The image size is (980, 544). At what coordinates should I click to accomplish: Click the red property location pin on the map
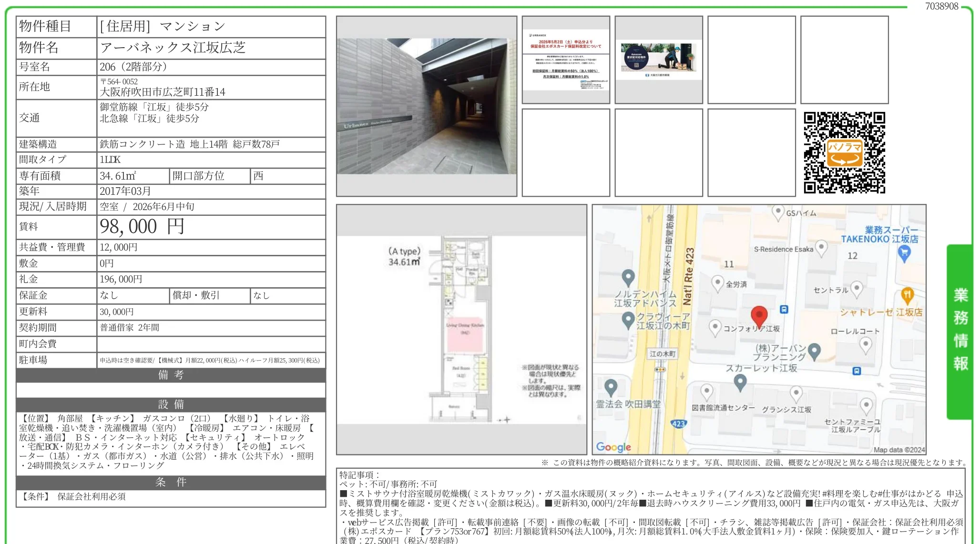(760, 314)
